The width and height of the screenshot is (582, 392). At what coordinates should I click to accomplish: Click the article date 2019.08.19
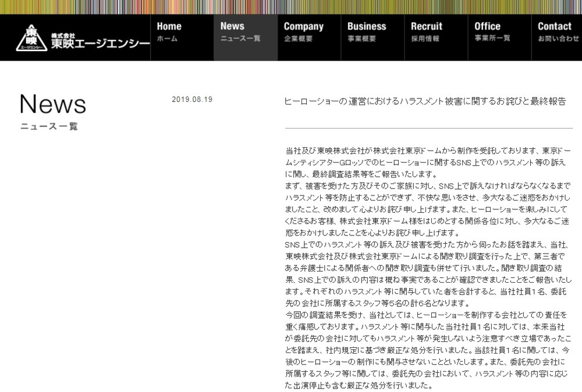point(192,99)
